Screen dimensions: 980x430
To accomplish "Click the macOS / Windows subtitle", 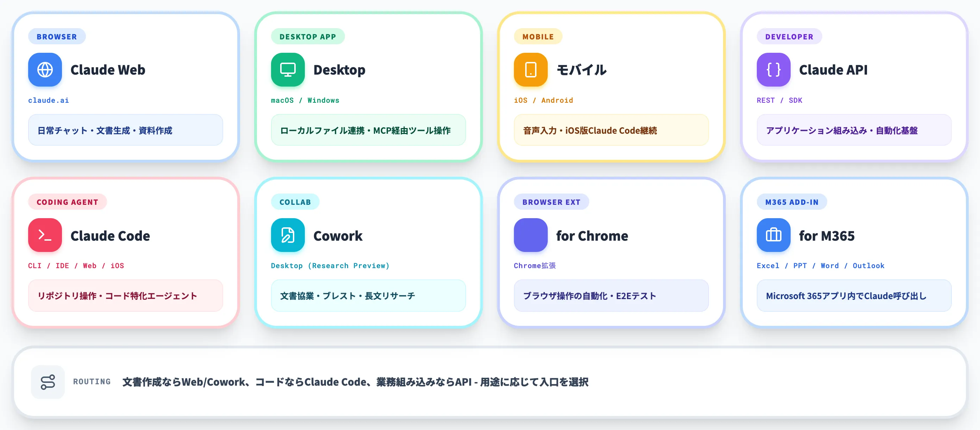I will (305, 100).
